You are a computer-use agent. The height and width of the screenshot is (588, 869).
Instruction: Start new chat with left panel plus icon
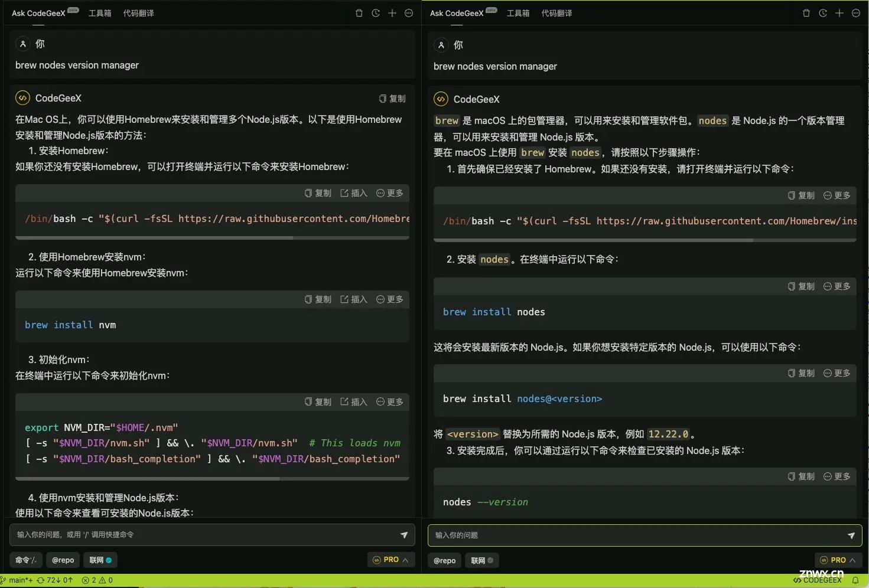point(392,13)
